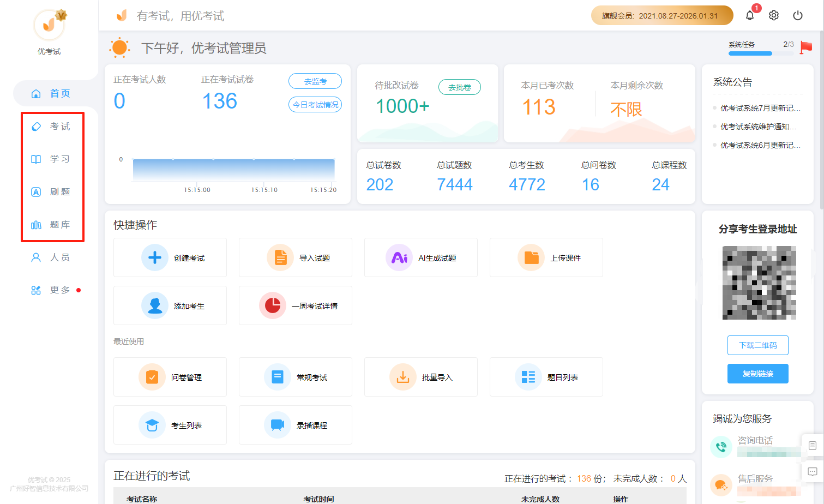Click the floating message feedback icon
The width and height of the screenshot is (824, 504).
[813, 471]
